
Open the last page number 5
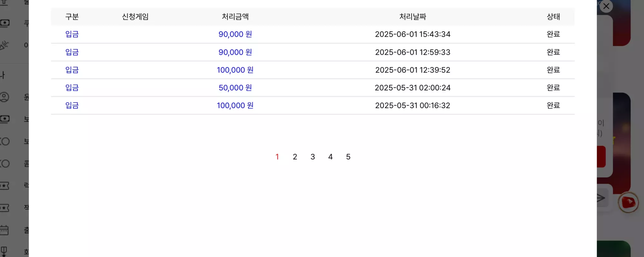point(348,157)
